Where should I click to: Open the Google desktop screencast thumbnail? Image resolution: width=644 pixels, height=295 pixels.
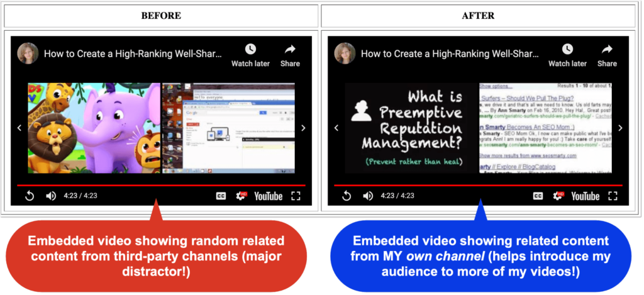pyautogui.click(x=228, y=128)
